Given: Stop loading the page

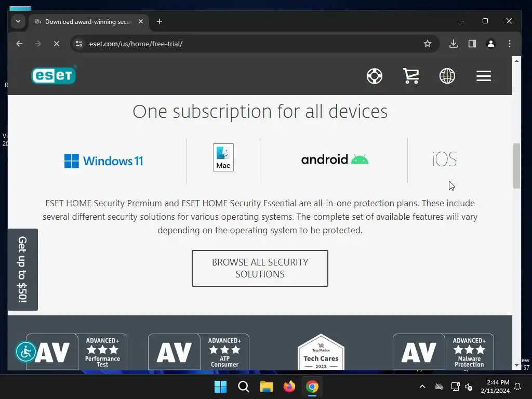Looking at the screenshot, I should pyautogui.click(x=56, y=44).
